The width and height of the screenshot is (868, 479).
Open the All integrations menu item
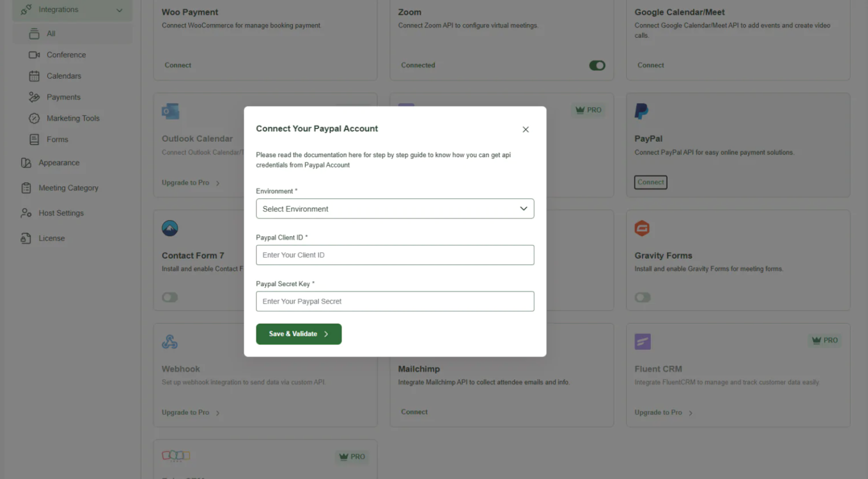click(72, 34)
